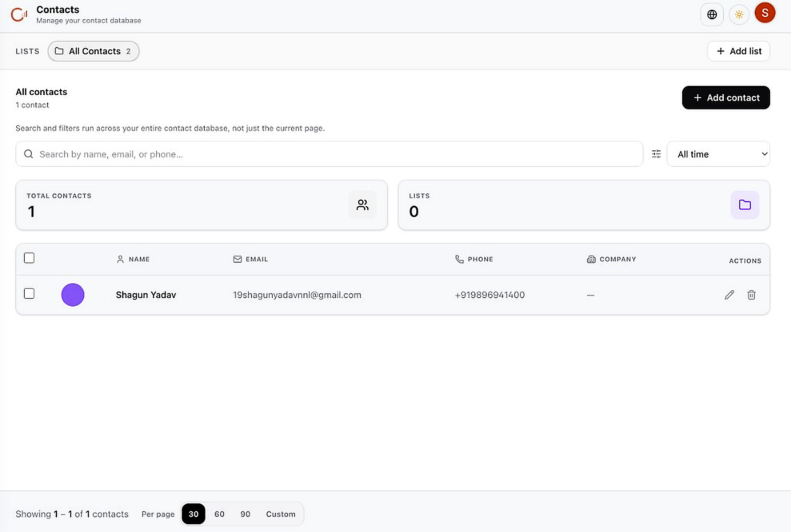Click the Contacts page title
Screen dimensions: 791x532
[58, 10]
